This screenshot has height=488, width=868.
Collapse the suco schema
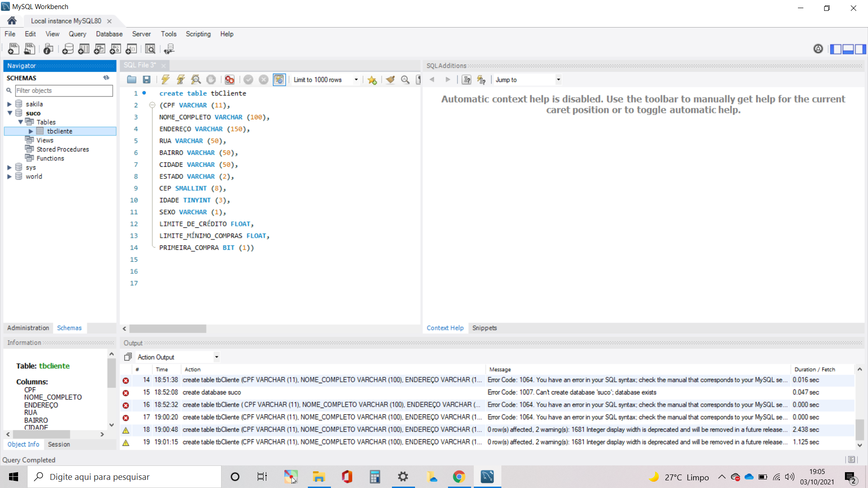(x=9, y=113)
